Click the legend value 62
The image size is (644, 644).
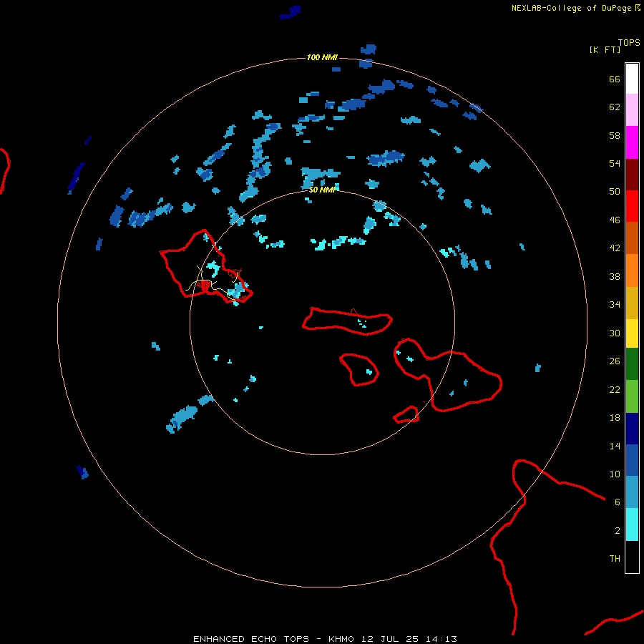[x=615, y=107]
